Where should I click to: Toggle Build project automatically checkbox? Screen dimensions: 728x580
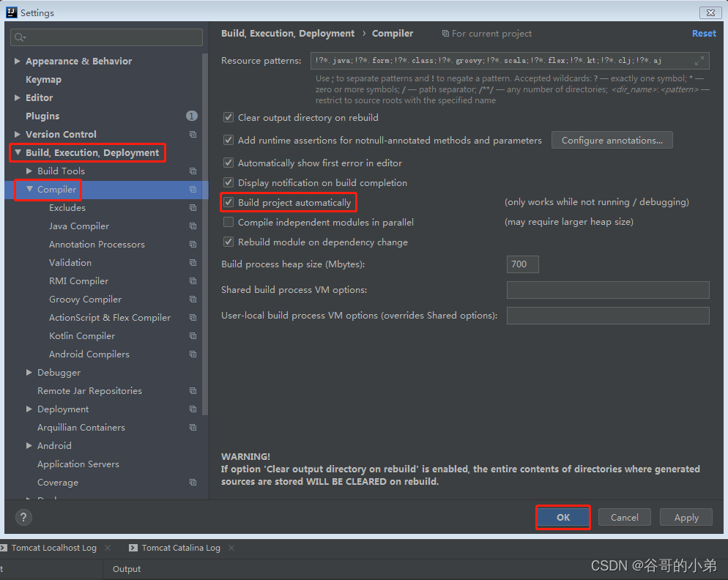229,202
